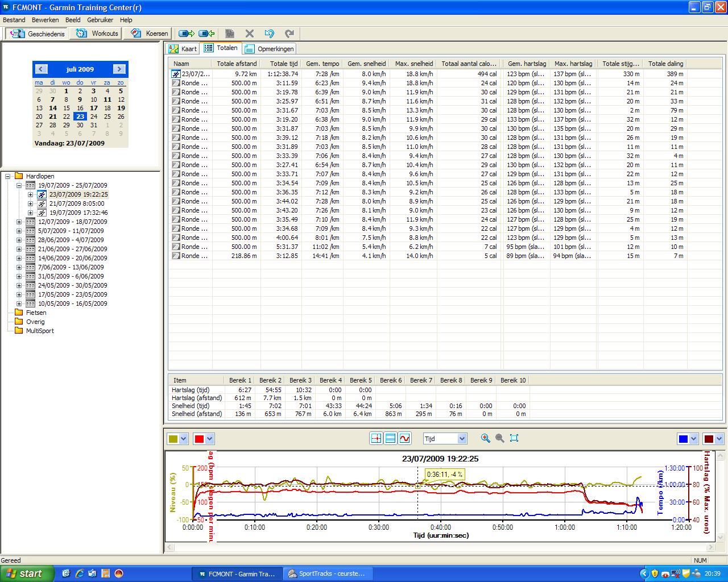Viewport: 728px width, 582px height.
Task: Open the Help menu
Action: pyautogui.click(x=126, y=20)
